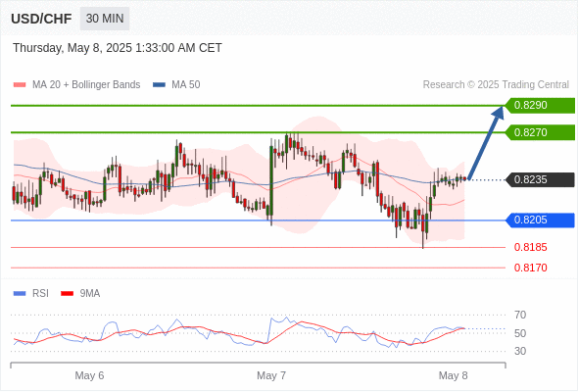This screenshot has width=578, height=392.
Task: Toggle the RSI legend entry
Action: pos(31,294)
